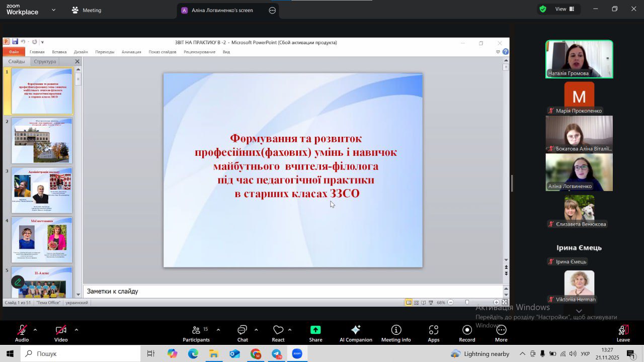
Task: Open screen share options ellipsis
Action: pos(272,10)
